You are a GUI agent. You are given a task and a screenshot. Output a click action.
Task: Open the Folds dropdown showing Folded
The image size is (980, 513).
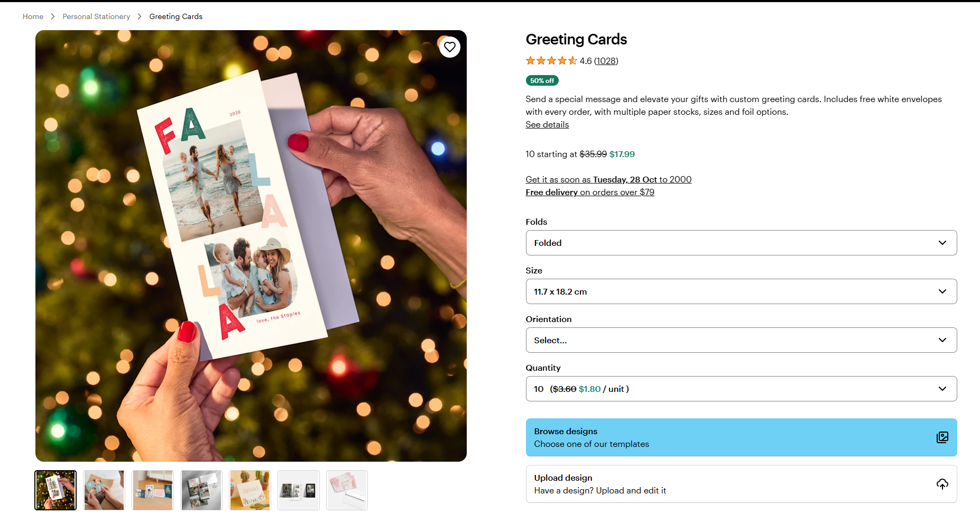[741, 243]
